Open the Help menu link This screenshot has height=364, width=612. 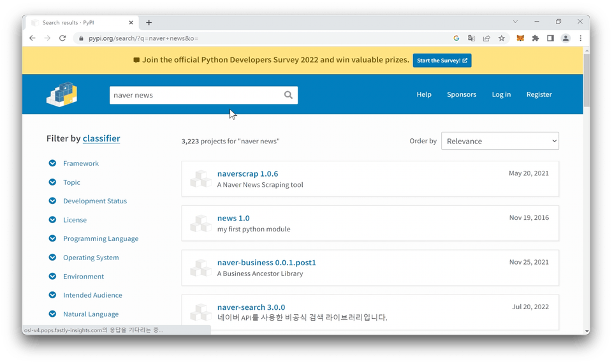424,94
